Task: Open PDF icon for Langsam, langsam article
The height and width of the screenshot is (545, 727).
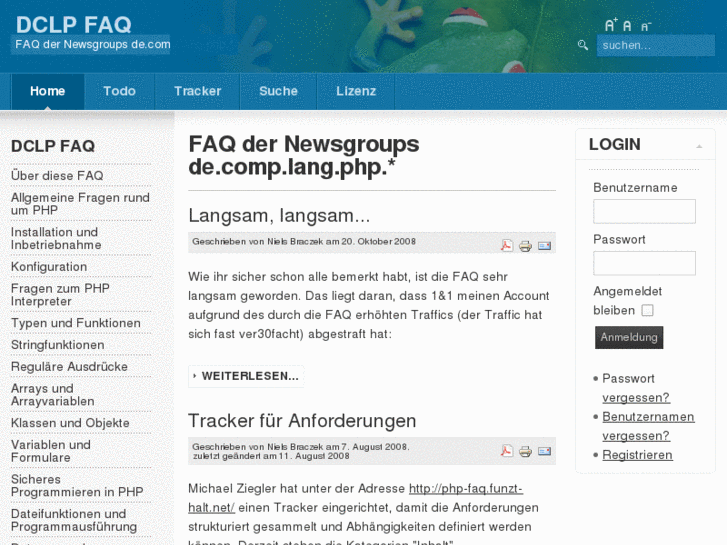Action: click(507, 245)
